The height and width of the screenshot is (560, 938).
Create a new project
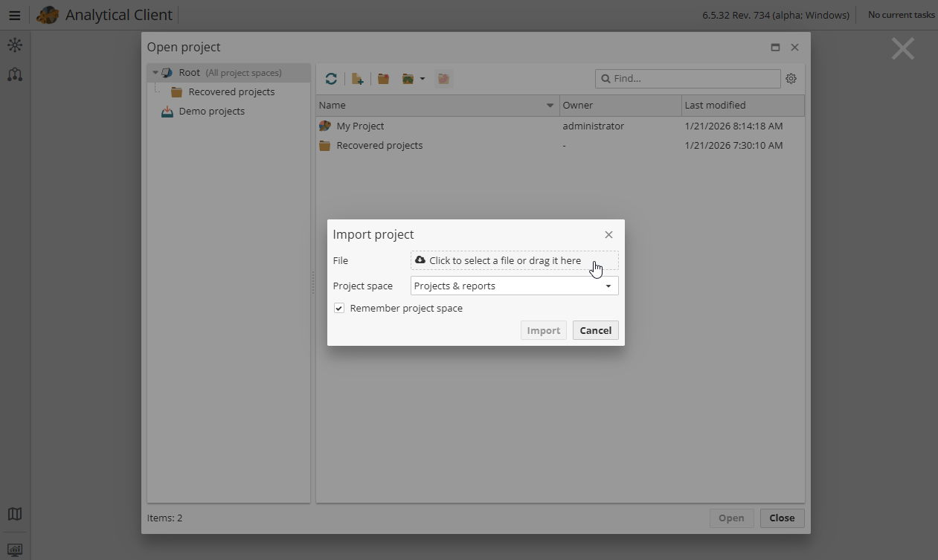click(x=357, y=78)
